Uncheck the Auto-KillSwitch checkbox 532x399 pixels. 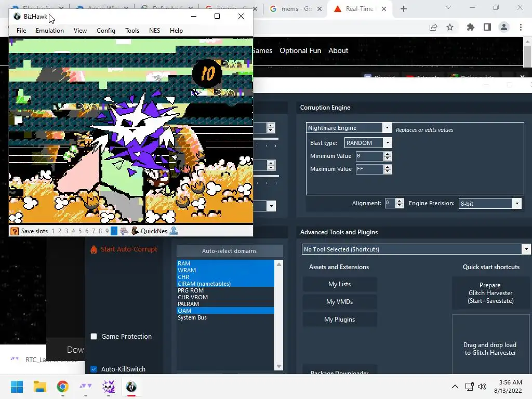click(x=94, y=369)
